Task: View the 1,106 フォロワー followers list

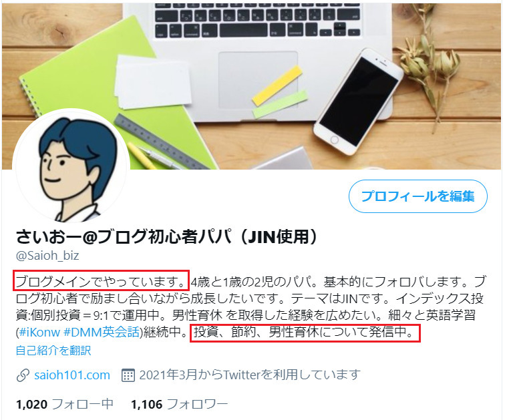Action: pos(180,405)
